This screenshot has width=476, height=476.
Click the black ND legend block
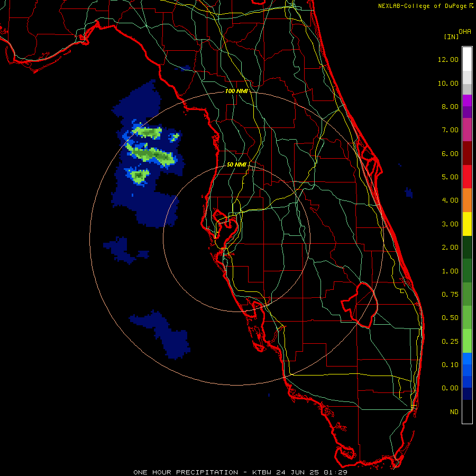467,411
